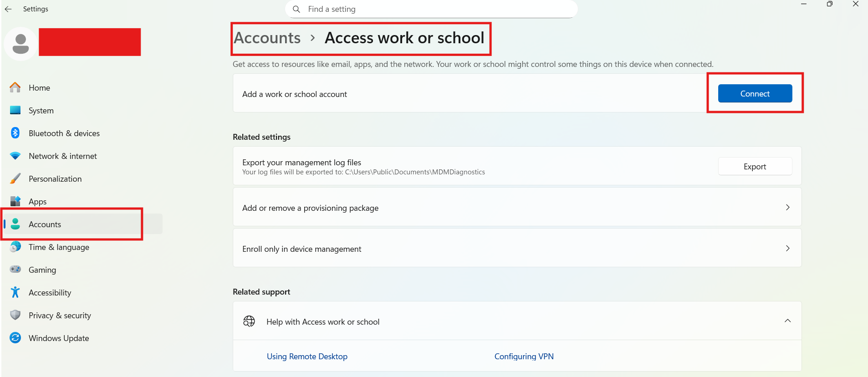Open Enroll only in device management chevron
Viewport: 868px width, 377px height.
coord(787,249)
